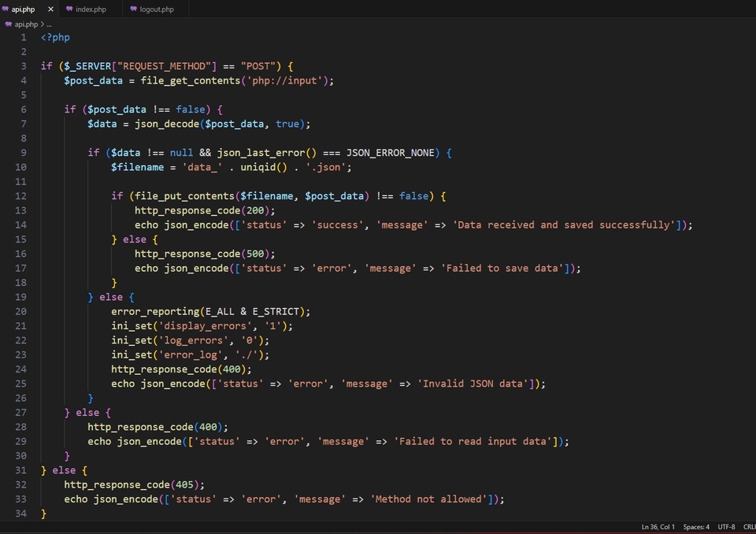
Task: Click line number 1
Action: click(x=24, y=37)
